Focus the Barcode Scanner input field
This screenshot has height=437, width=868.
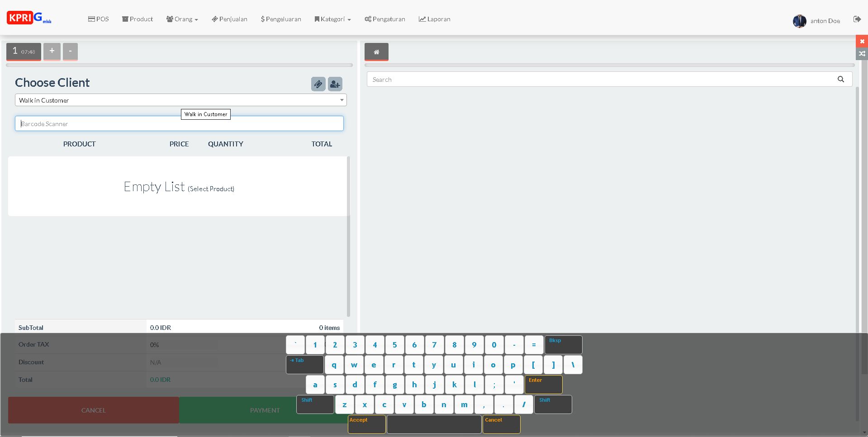point(179,124)
